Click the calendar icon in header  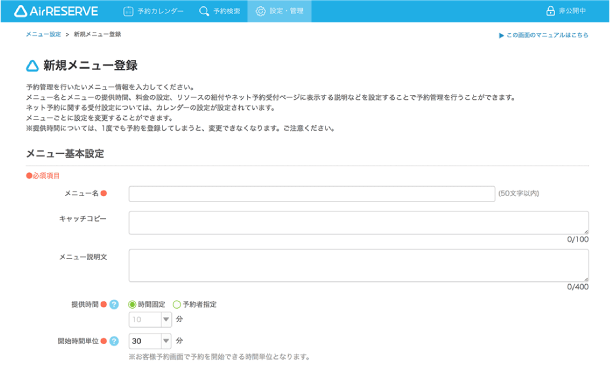tap(128, 11)
